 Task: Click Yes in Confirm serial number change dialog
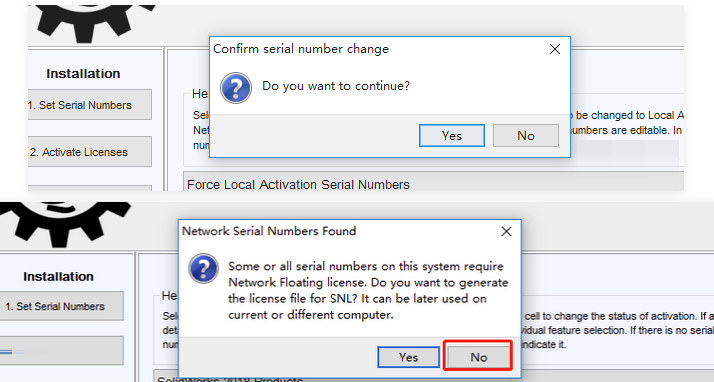coord(451,136)
